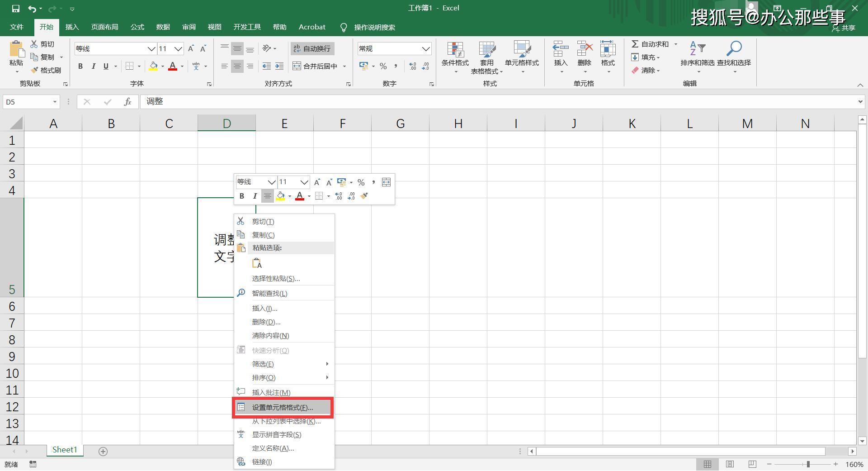Open the AutoSum (自动求和) dropdown arrow
Image resolution: width=868 pixels, height=471 pixels.
click(x=676, y=44)
